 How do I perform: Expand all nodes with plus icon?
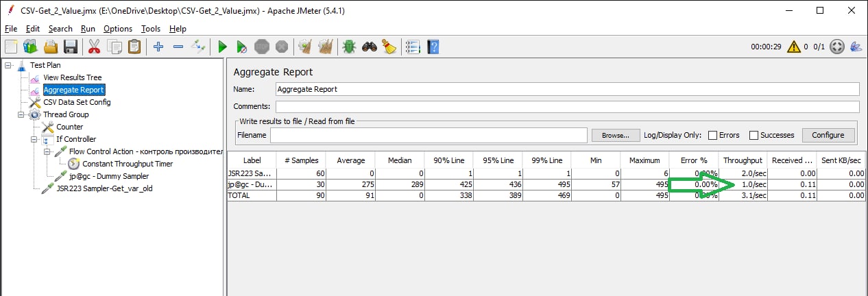[x=158, y=47]
